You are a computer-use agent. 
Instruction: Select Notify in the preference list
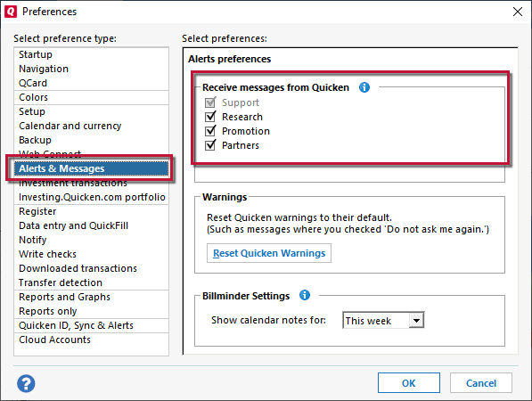point(91,240)
